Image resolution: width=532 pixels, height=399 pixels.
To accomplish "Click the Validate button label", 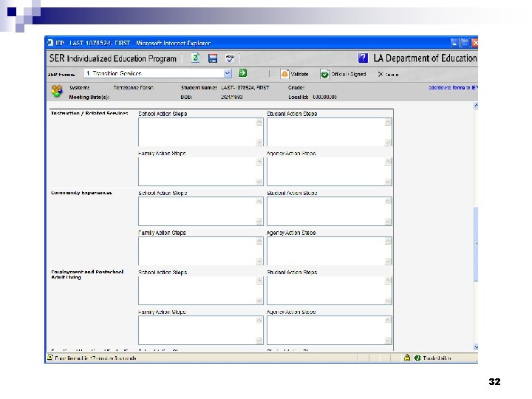I will pos(299,75).
